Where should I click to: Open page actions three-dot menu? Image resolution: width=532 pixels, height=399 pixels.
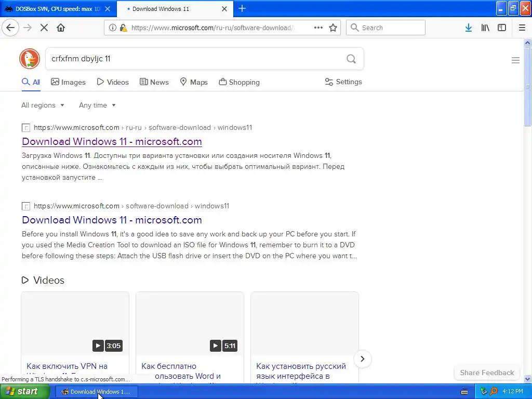click(x=318, y=28)
